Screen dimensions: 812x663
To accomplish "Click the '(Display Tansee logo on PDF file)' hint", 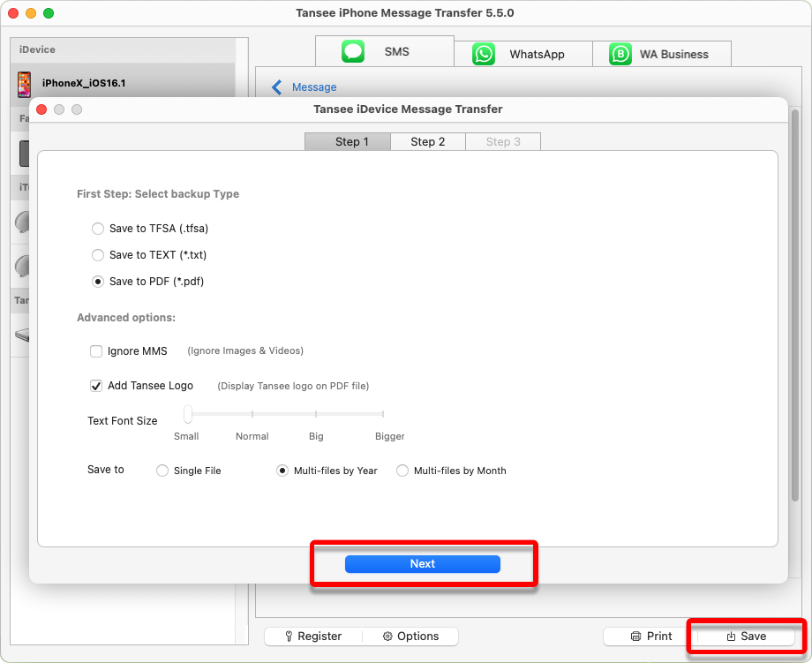I will [293, 386].
